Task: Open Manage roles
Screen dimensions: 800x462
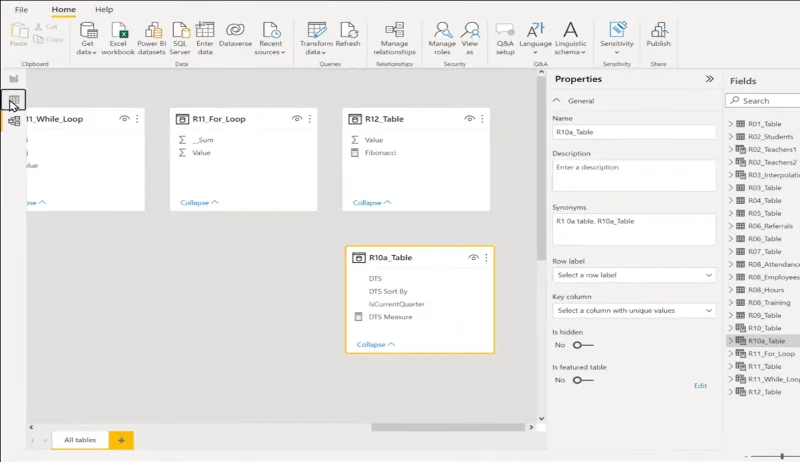Action: click(442, 38)
